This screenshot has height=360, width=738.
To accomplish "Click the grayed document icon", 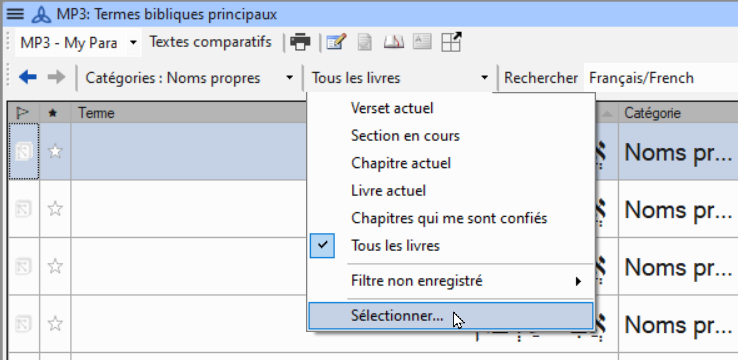I will click(x=365, y=42).
